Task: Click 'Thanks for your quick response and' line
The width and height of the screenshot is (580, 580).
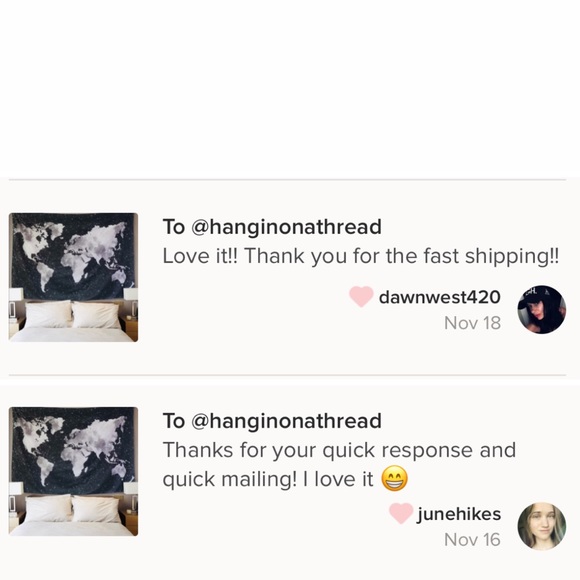Action: 339,450
